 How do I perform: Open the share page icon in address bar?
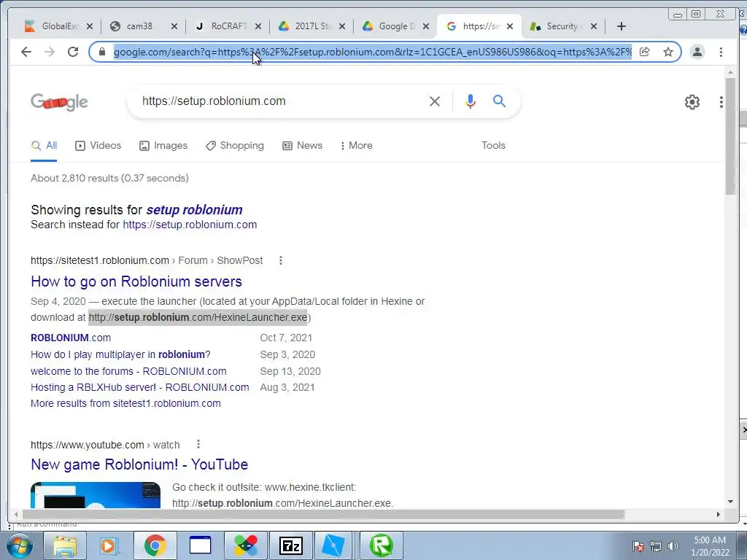coord(645,52)
